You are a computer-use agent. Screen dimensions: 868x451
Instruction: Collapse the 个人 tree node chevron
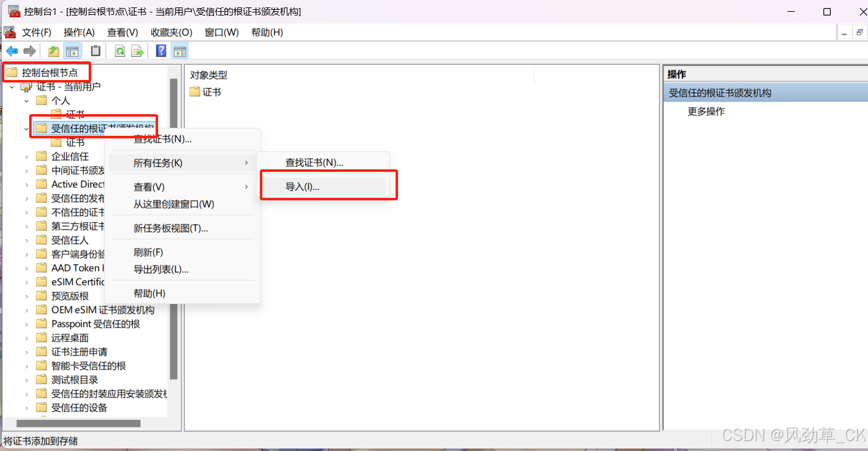click(x=27, y=100)
